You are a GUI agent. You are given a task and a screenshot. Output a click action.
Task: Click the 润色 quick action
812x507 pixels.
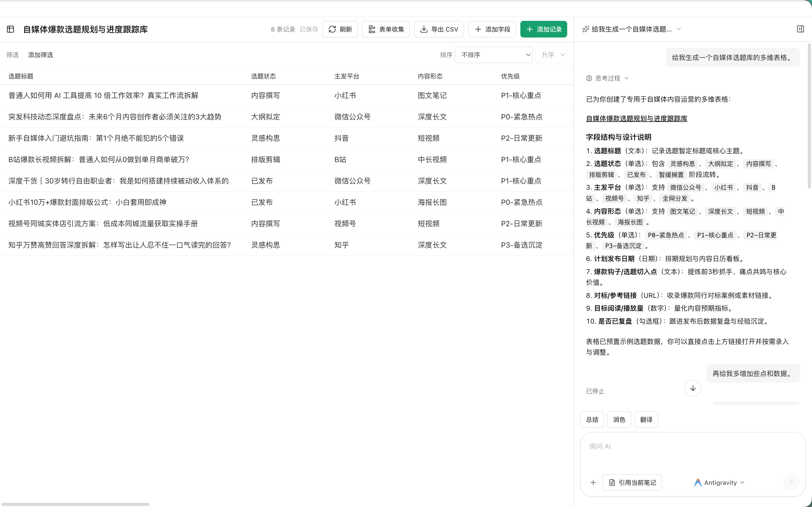619,419
